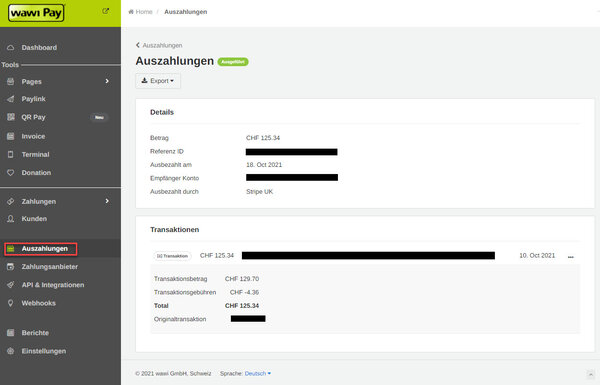Open Einstellungen menu item
Screen dimensions: 600x385
44,351
